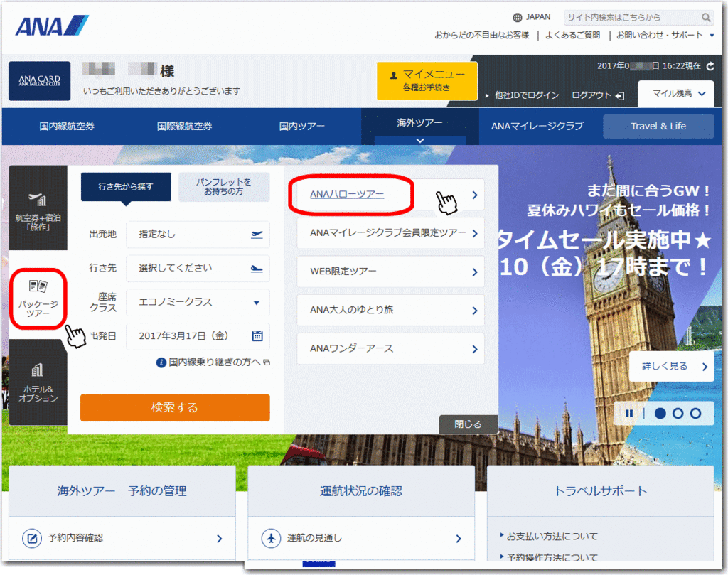Screen dimensions: 728x575
Task: Click arrow on ANAマイレージクラブ会員限定ツアー row
Action: pyautogui.click(x=474, y=233)
